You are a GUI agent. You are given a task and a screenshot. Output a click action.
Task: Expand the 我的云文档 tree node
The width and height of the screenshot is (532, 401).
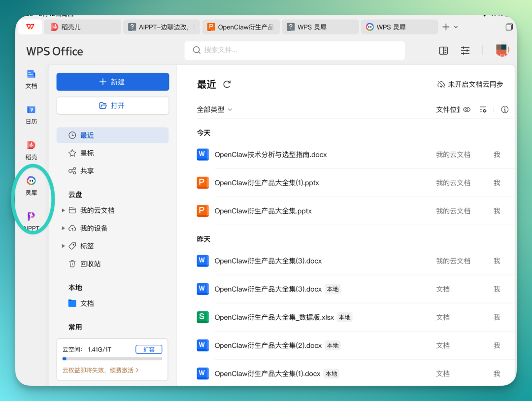coord(63,210)
